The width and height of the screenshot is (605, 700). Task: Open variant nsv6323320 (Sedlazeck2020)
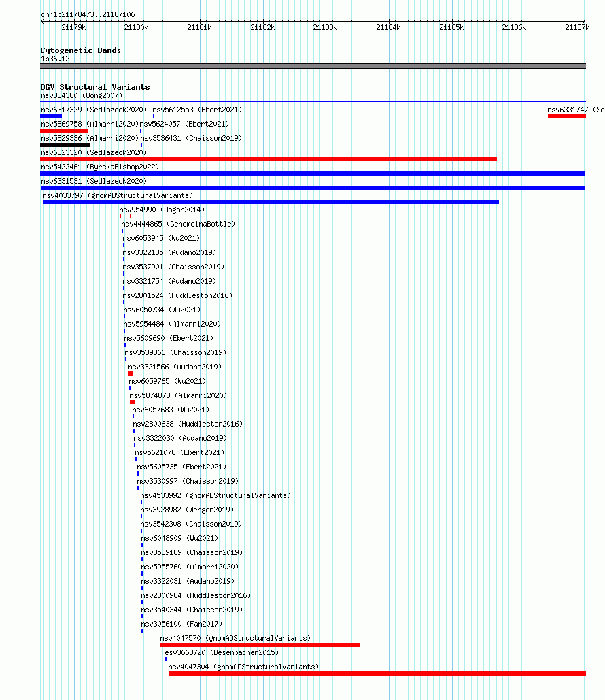[94, 152]
